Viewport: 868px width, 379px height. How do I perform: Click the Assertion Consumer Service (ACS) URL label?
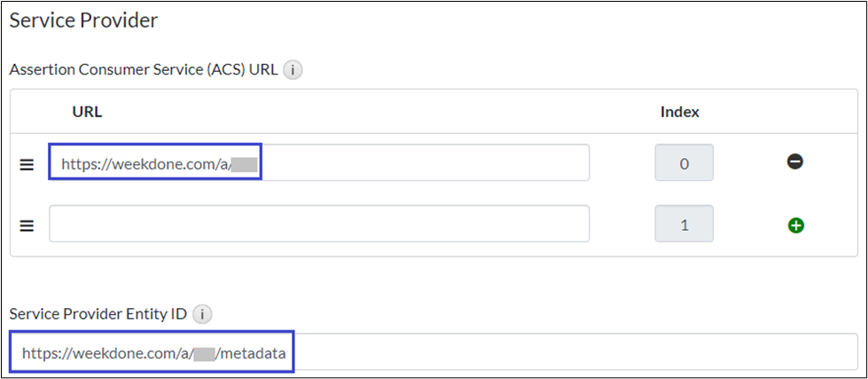[x=144, y=69]
